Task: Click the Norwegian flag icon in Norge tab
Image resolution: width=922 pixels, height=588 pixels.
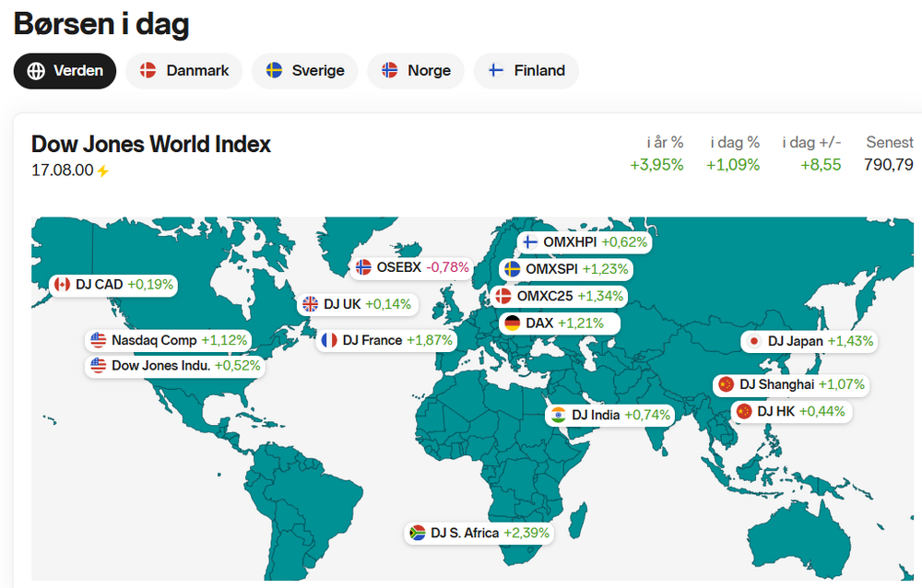Action: click(x=390, y=71)
